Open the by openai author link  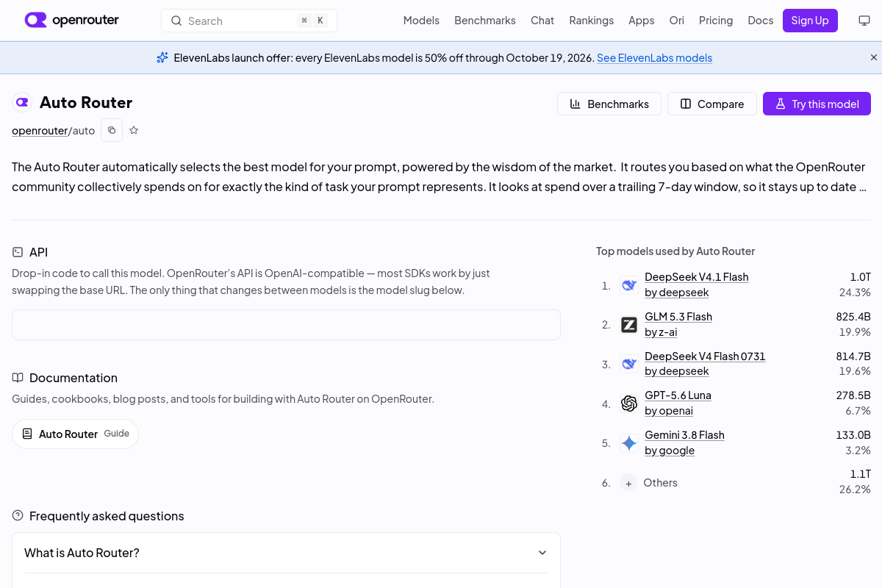click(x=669, y=411)
